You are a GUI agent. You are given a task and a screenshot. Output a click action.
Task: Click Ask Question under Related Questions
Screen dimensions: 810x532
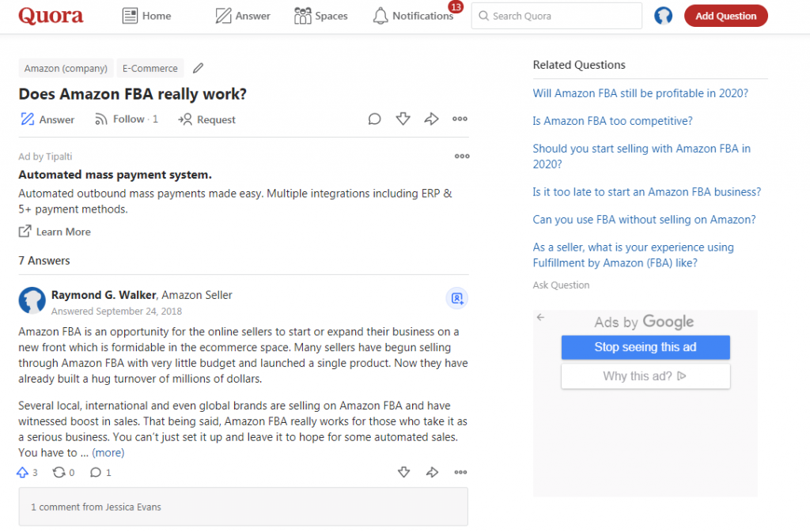pos(561,285)
